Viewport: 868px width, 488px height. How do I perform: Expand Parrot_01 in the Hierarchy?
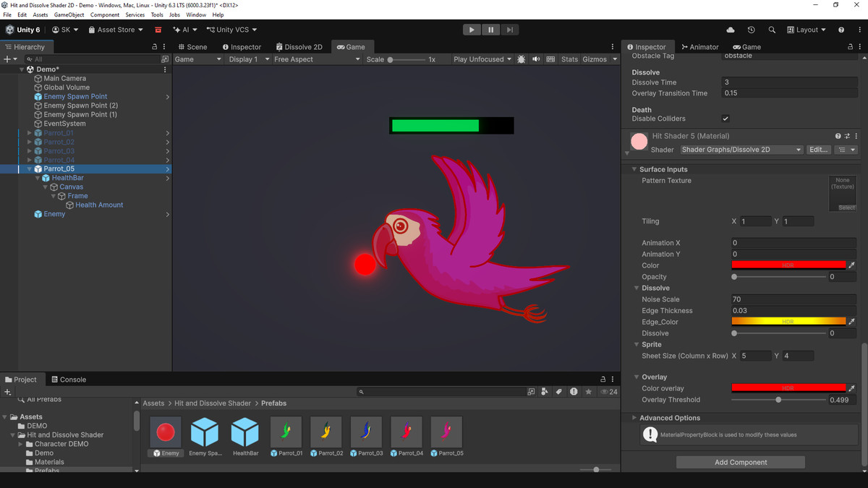[x=30, y=133]
